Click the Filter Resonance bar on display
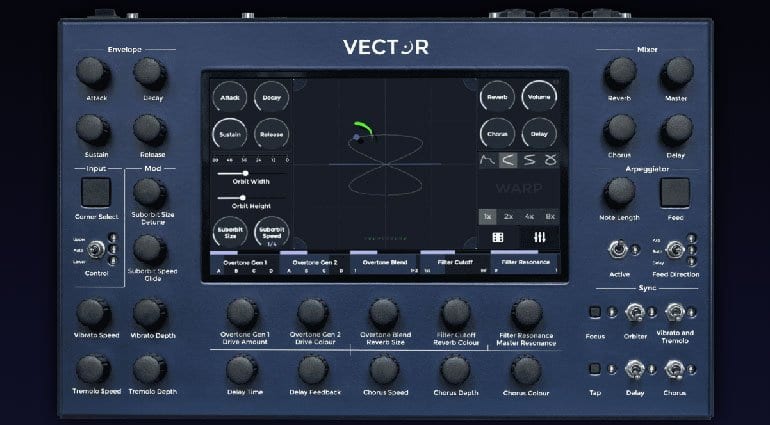Viewport: 770px width, 425px height. click(x=525, y=264)
